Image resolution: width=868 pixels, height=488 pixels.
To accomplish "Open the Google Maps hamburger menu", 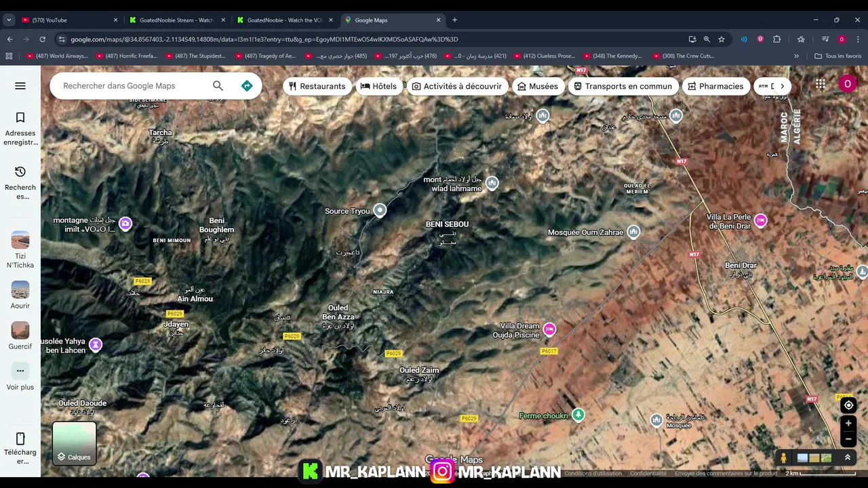I will pos(20,86).
